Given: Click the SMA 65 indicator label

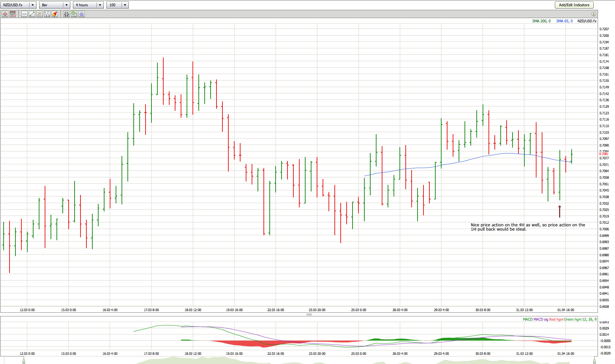Looking at the screenshot, I should pos(564,21).
